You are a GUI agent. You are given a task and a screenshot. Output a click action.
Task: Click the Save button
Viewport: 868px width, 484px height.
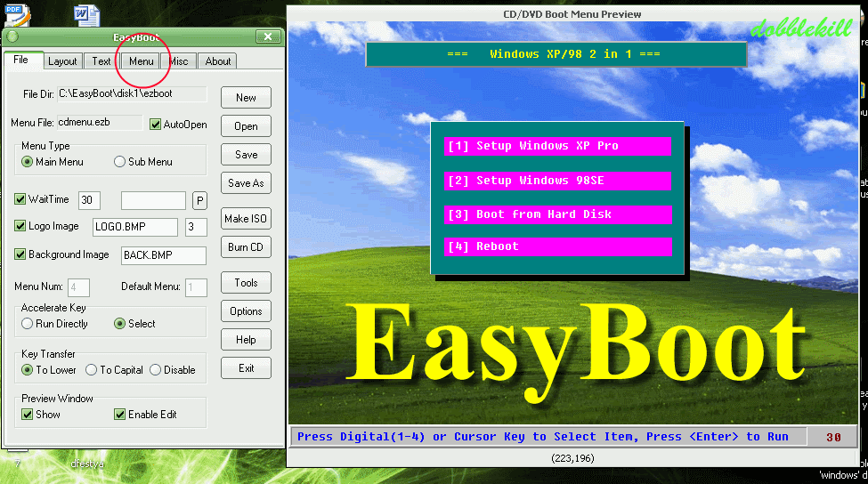coord(246,155)
